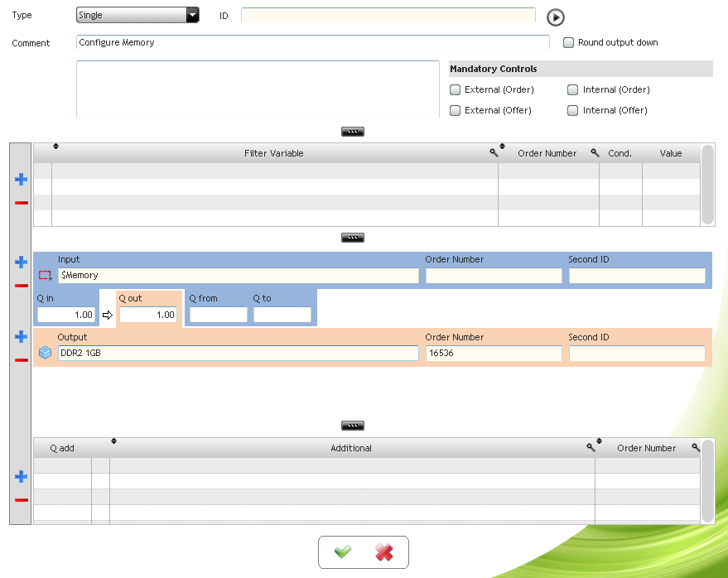Click the blue cube icon beside DDR2 1GB
The height and width of the screenshot is (578, 728).
tap(45, 353)
